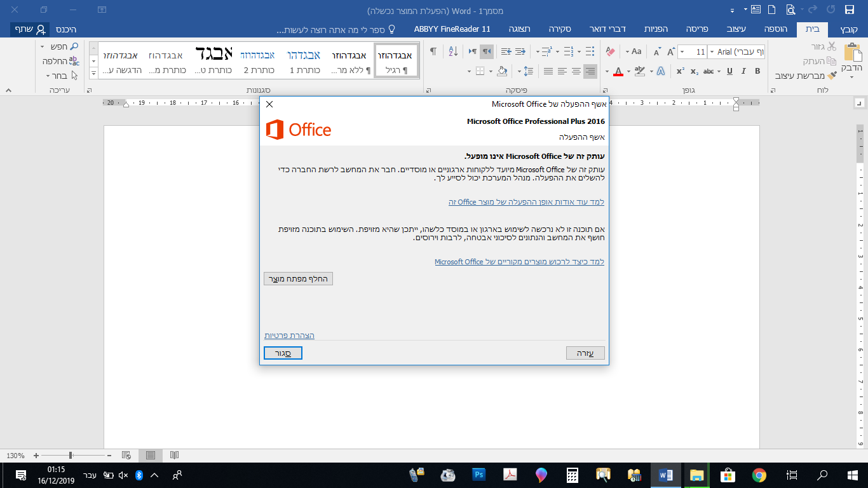
Task: Click the shading paint bucket icon
Action: (x=502, y=71)
